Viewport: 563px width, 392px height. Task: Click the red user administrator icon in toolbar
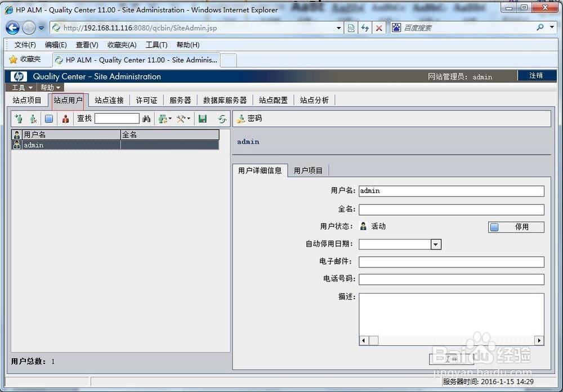(65, 119)
